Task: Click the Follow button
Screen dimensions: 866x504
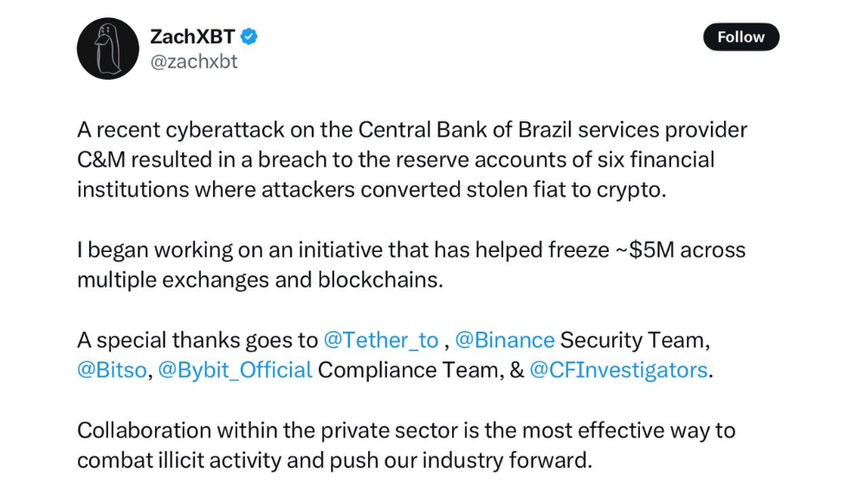Action: (x=740, y=37)
